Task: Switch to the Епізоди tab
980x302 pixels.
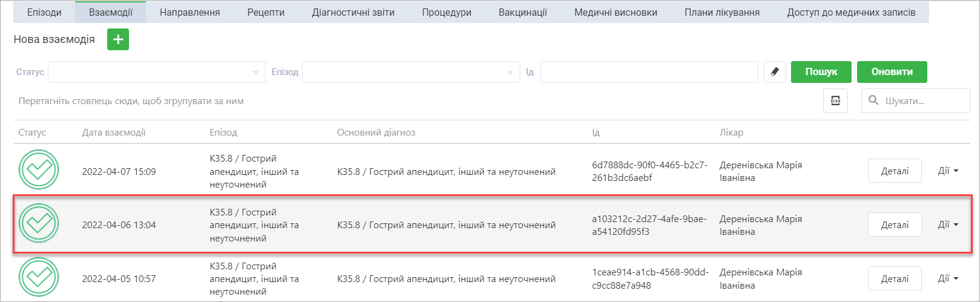Action: pyautogui.click(x=44, y=12)
